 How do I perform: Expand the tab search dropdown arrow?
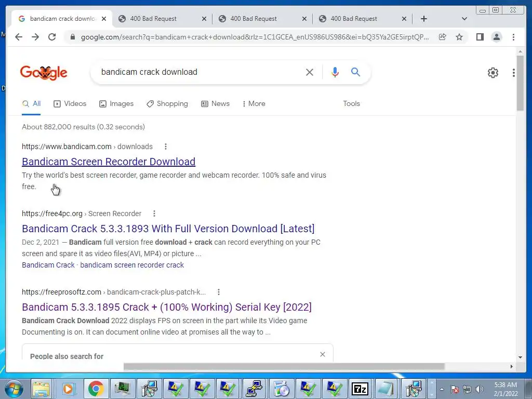pyautogui.click(x=464, y=19)
